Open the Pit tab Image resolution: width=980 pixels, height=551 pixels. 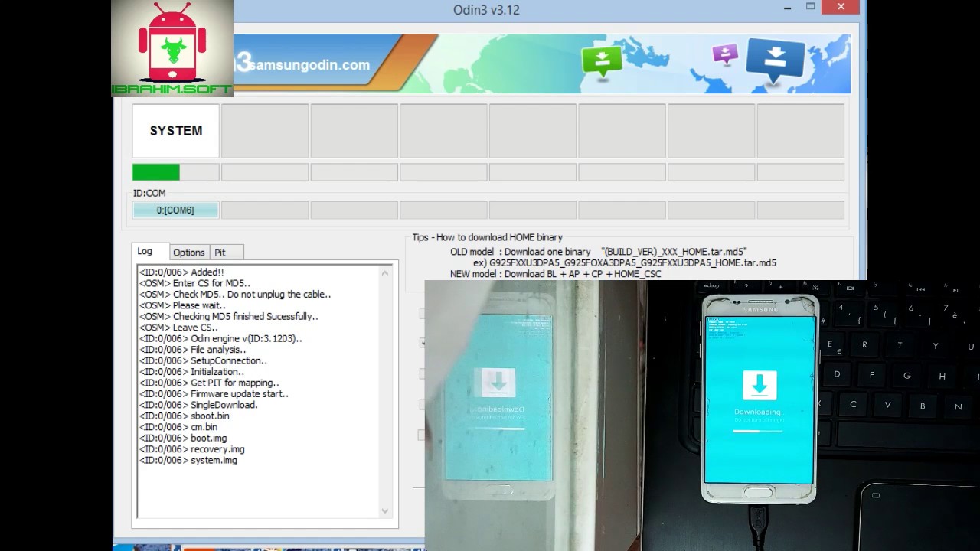226,253
